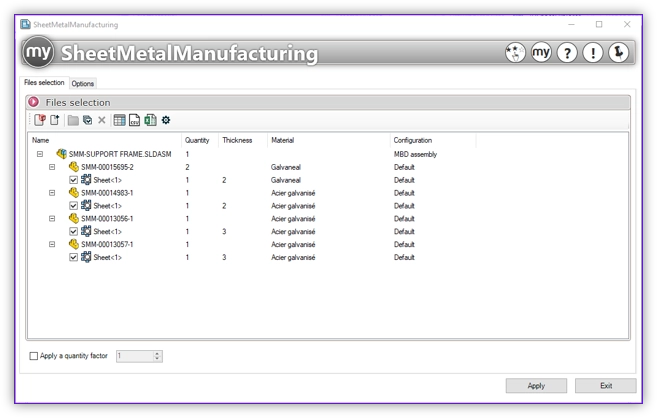Click the Files selection section header bar
Screen dimensions: 657x418
click(x=328, y=102)
